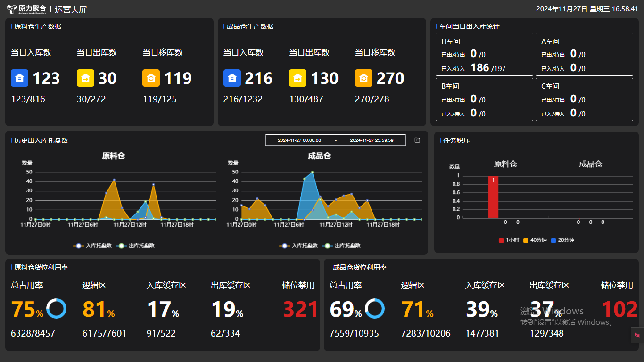Click the yellow outbound icon in 原料仓生产数据
The height and width of the screenshot is (362, 644).
tap(85, 78)
